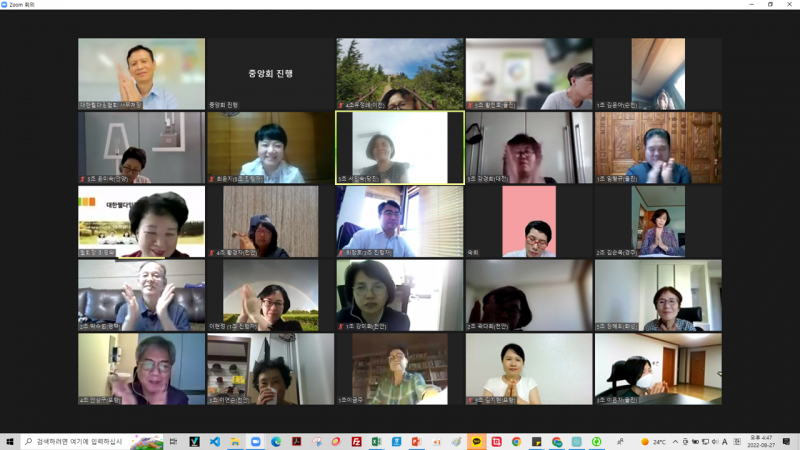Select the '중앙회 진행' participant tile
Screen dimensions: 800x450
(270, 74)
